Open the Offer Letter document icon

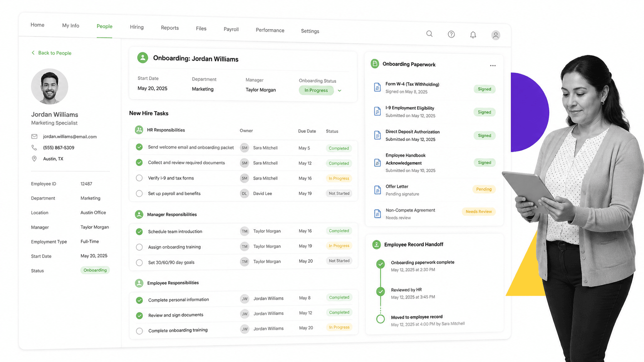click(x=377, y=190)
